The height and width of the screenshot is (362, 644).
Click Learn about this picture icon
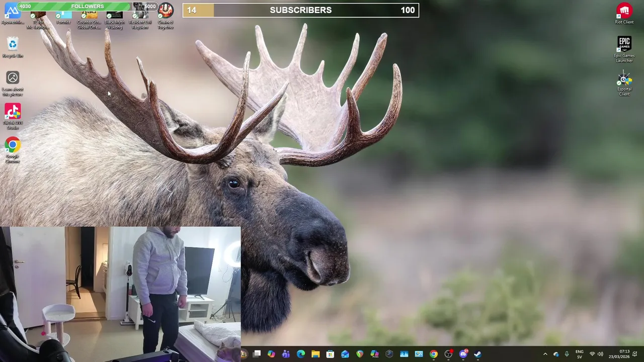[x=13, y=83]
